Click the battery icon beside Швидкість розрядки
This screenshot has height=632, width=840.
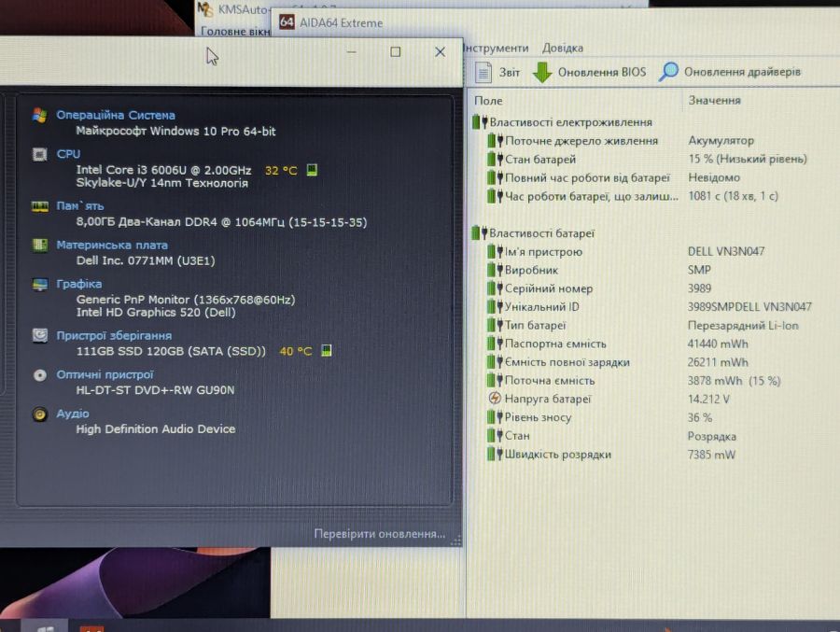495,454
